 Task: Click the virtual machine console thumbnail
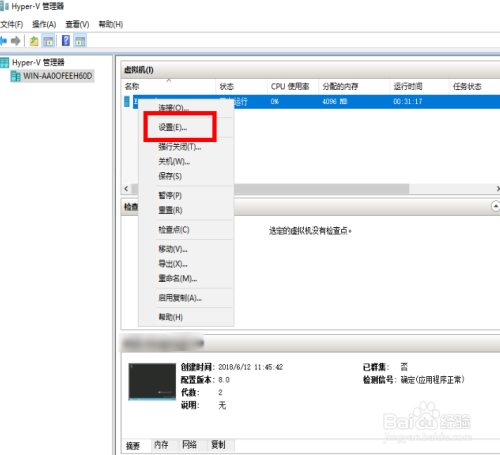tap(152, 381)
